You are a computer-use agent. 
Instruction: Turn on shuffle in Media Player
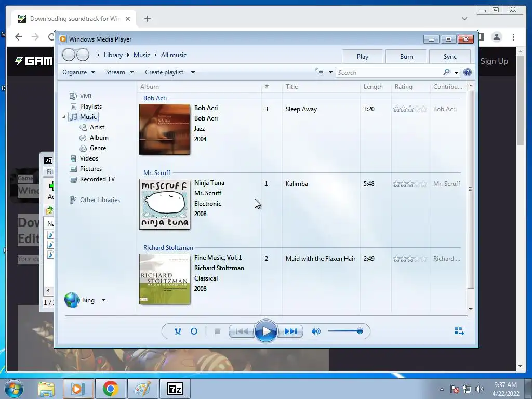(178, 331)
